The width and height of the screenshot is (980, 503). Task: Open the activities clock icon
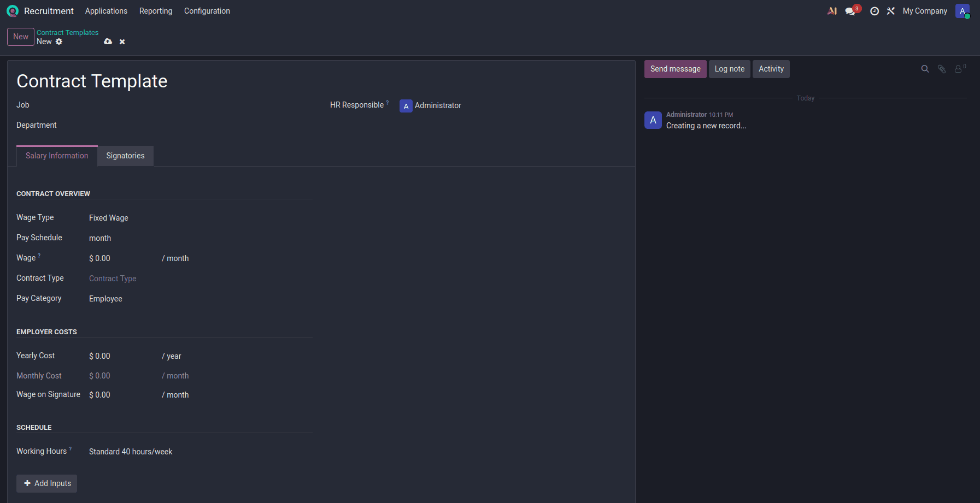(x=875, y=11)
